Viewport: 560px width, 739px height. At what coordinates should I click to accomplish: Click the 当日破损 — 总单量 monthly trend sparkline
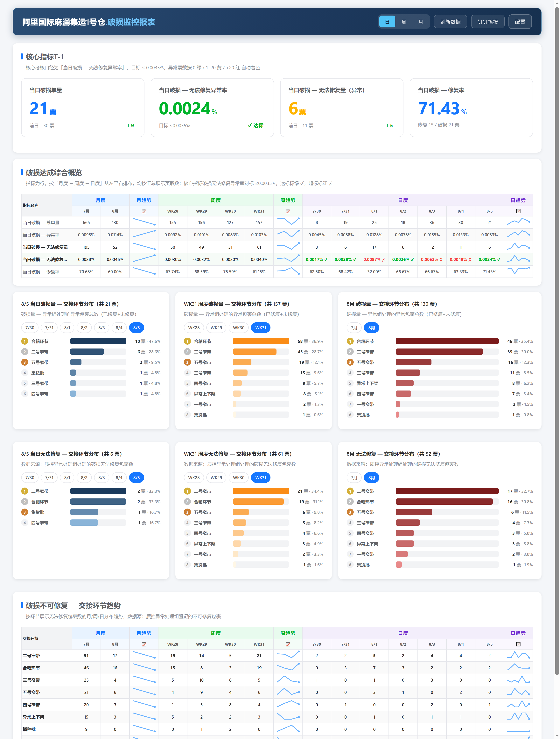[x=144, y=222]
